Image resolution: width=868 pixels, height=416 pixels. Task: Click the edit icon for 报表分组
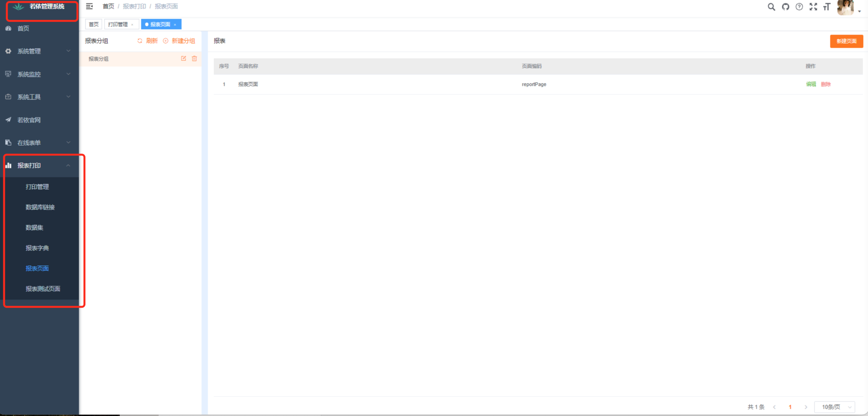183,59
